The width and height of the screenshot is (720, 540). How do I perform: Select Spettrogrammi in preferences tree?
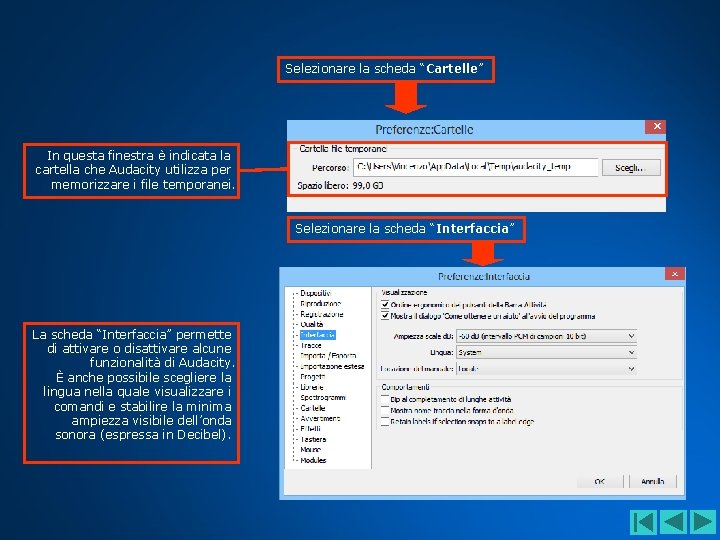pyautogui.click(x=323, y=397)
